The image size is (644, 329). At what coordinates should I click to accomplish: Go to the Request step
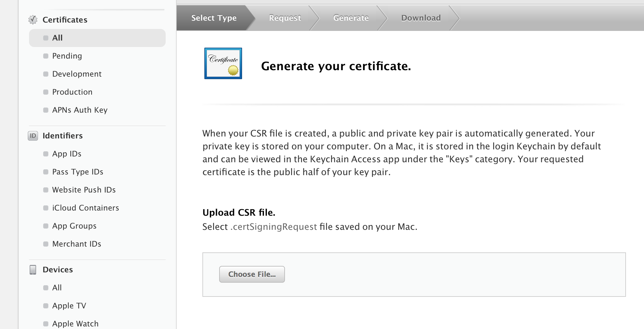pyautogui.click(x=285, y=18)
